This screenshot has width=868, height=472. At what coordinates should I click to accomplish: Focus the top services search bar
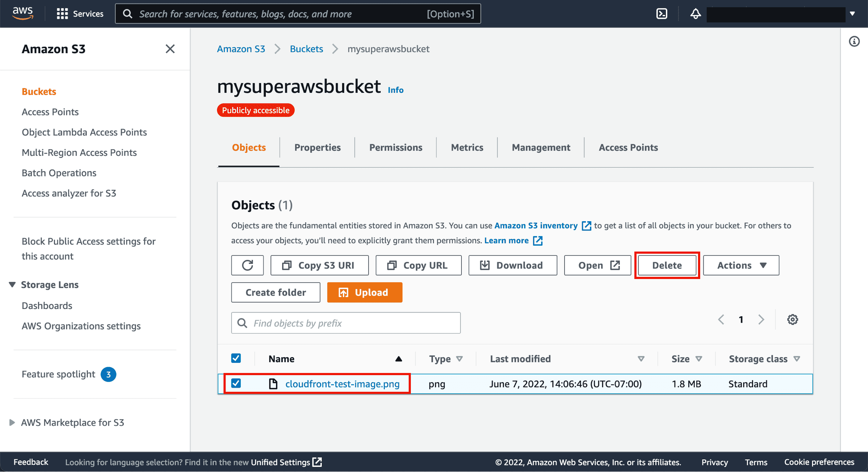(x=298, y=14)
